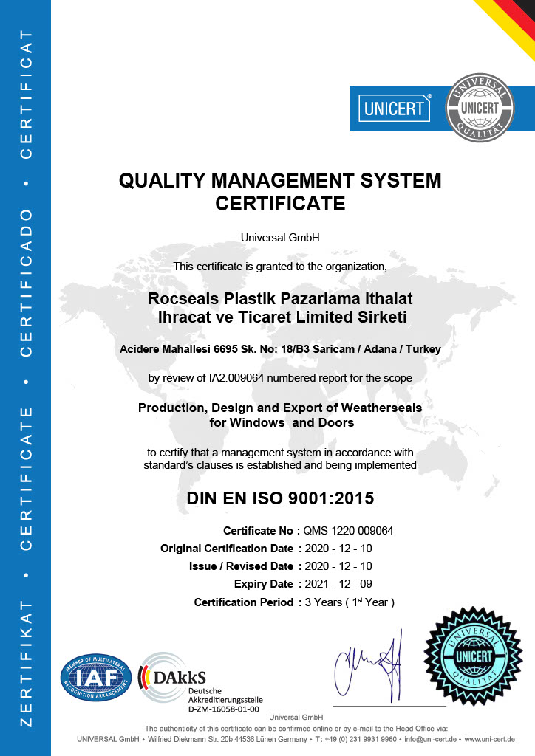
Task: Click the UNICERT blue logo box
Action: coord(395,108)
